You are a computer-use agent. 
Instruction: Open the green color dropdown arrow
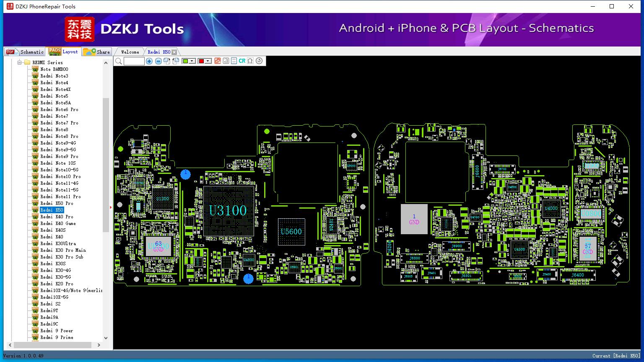pos(192,61)
